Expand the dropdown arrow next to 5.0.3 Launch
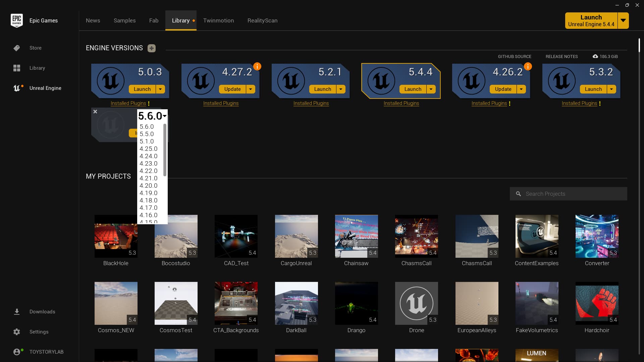644x362 pixels. [160, 89]
